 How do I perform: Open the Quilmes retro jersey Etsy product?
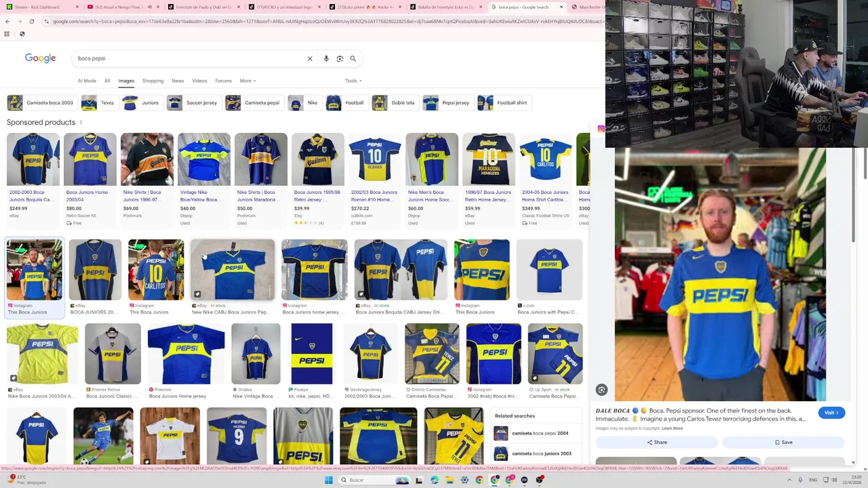[318, 179]
